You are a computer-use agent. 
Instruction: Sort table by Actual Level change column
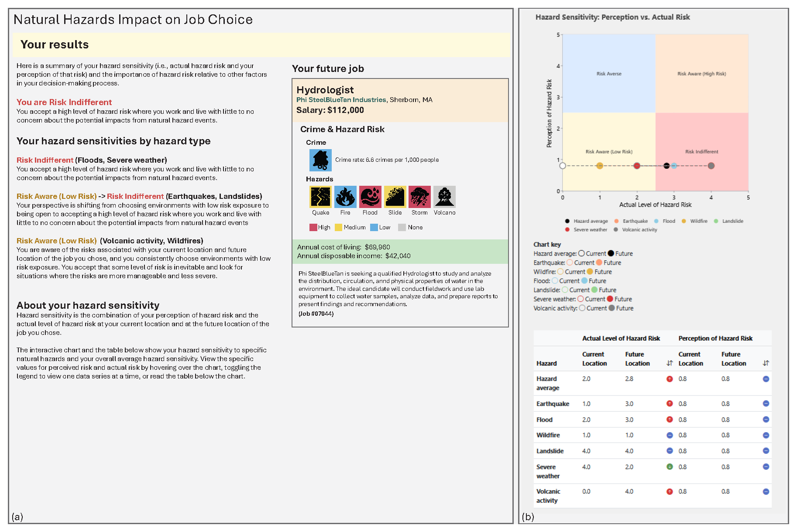click(x=670, y=363)
